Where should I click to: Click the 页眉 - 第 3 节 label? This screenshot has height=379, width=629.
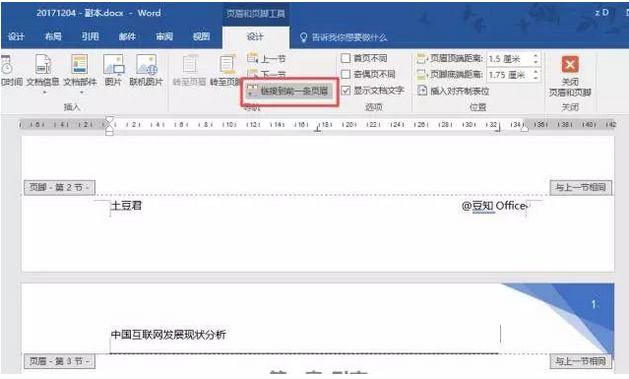click(59, 361)
